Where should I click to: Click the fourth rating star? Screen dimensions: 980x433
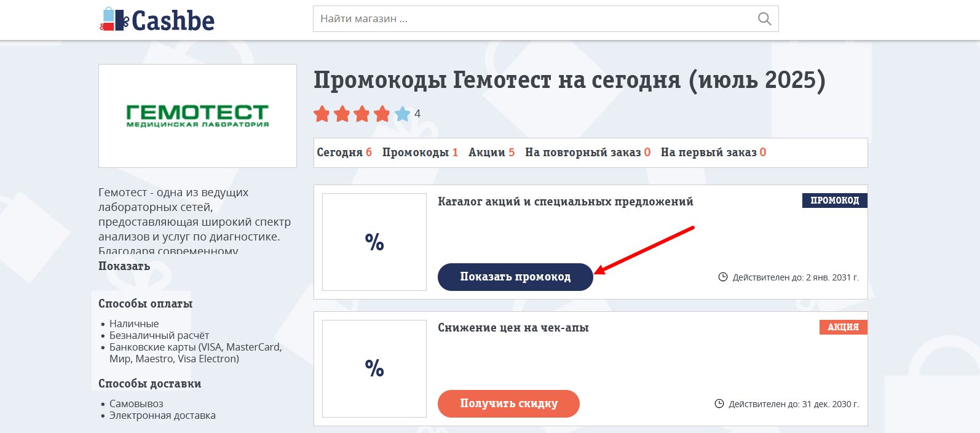pos(382,114)
